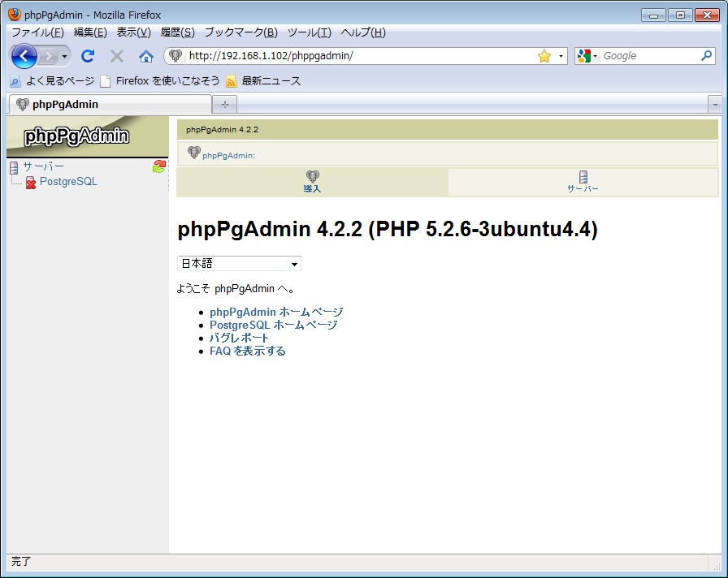Open the よく見るページ bookmark folder
Viewport: 728px width, 578px height.
pyautogui.click(x=53, y=81)
